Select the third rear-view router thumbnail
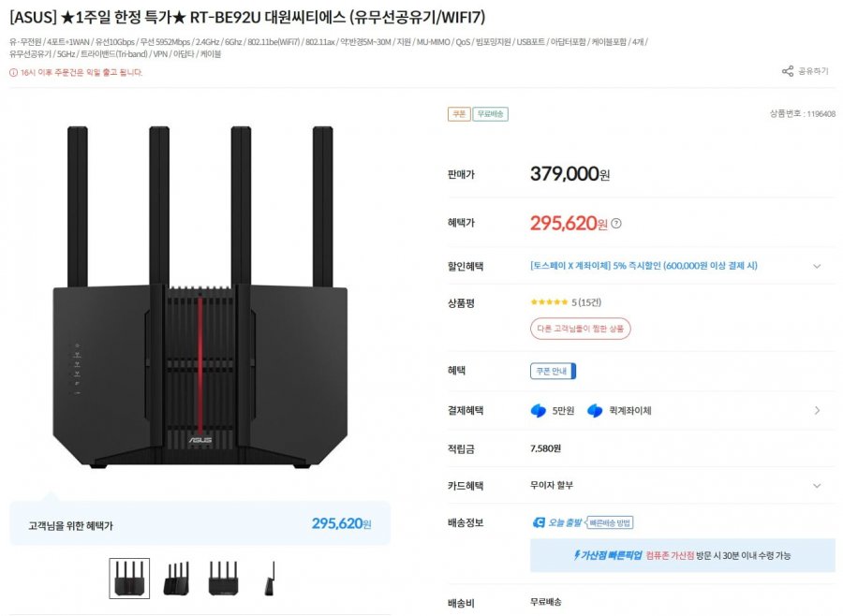Image resolution: width=843 pixels, height=616 pixels. [x=224, y=579]
